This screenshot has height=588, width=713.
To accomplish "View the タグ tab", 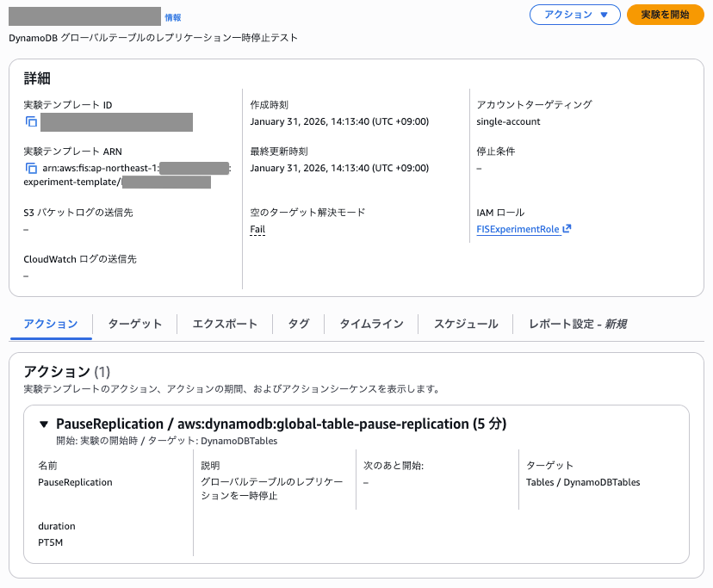I will tap(297, 324).
